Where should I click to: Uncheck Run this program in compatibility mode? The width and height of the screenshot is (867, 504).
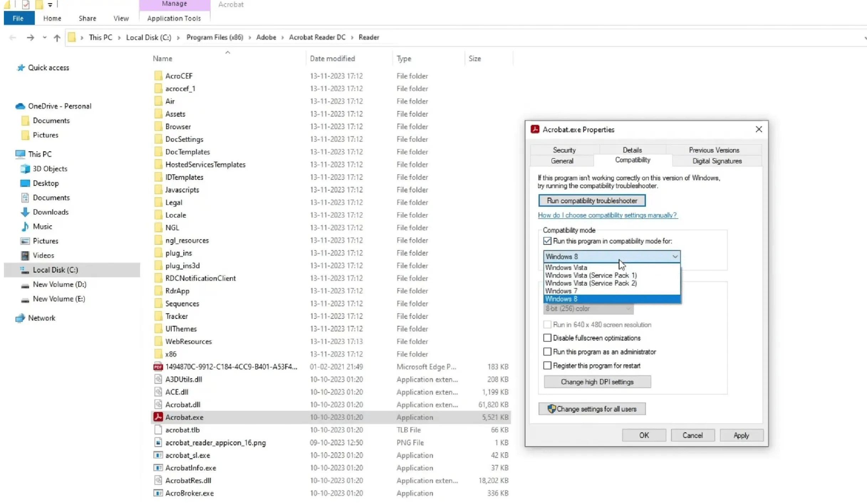(547, 241)
